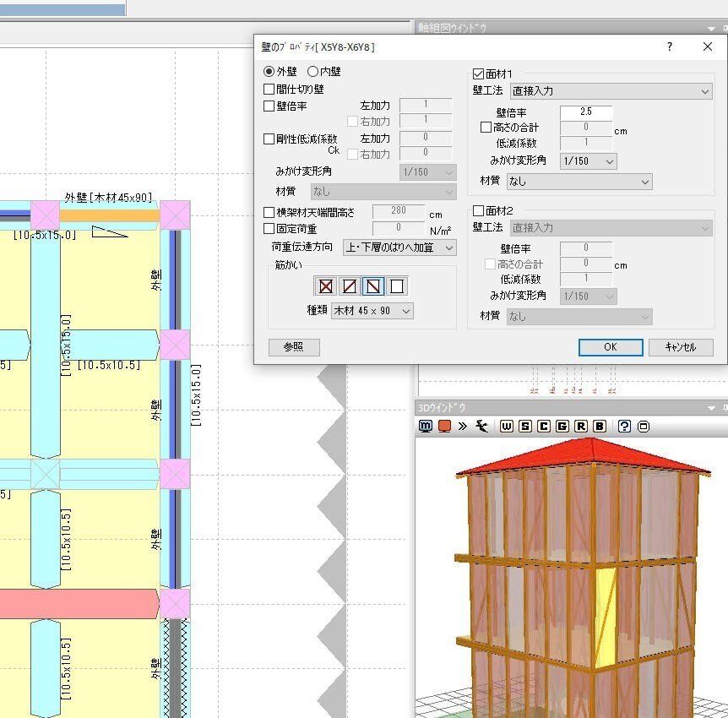The height and width of the screenshot is (718, 728).
Task: Open 面材1 壁工法 直接入力 dropdown
Action: point(611,91)
